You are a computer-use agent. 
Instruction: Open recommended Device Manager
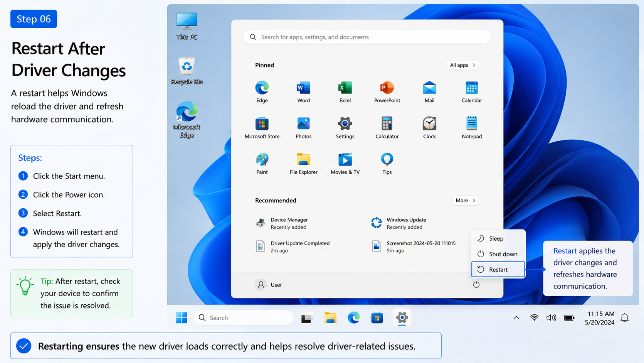pos(282,223)
